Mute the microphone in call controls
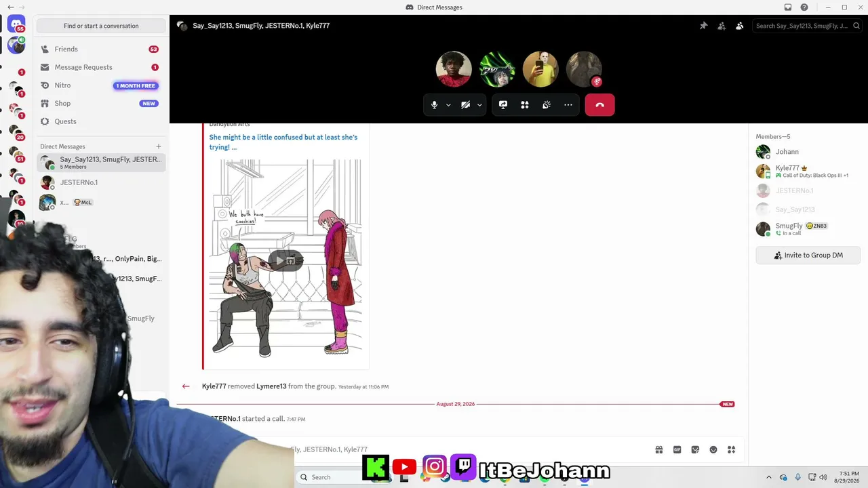The image size is (868, 488). click(435, 105)
